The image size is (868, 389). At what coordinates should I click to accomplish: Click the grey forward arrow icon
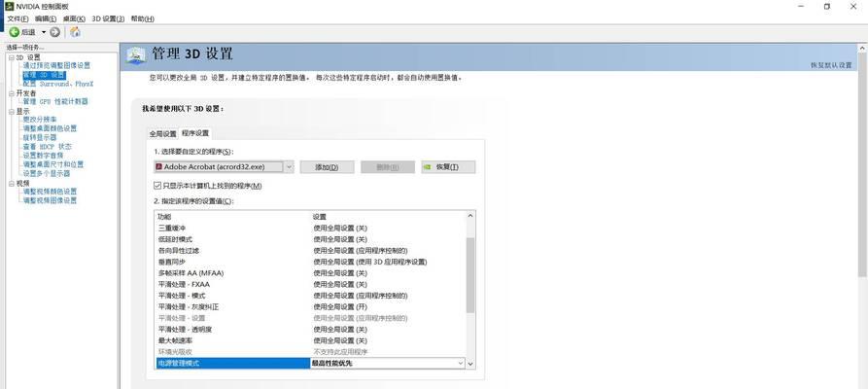click(x=54, y=32)
